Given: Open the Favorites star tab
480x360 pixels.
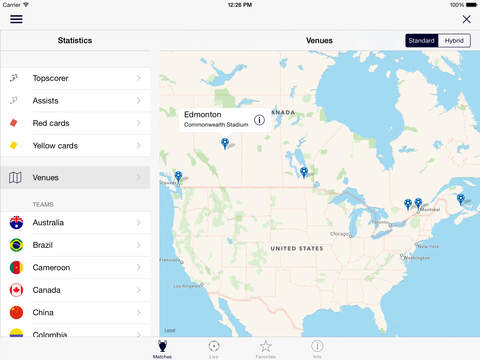Looking at the screenshot, I should (x=266, y=349).
